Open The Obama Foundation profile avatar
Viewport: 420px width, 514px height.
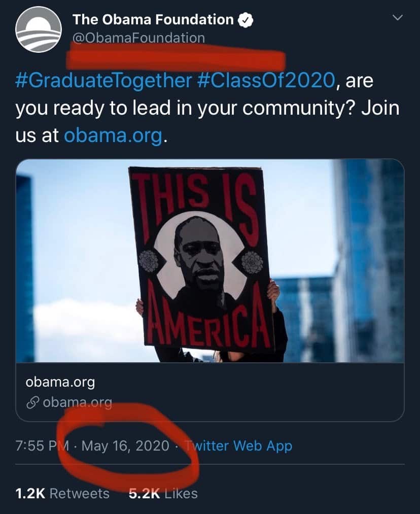(x=38, y=30)
